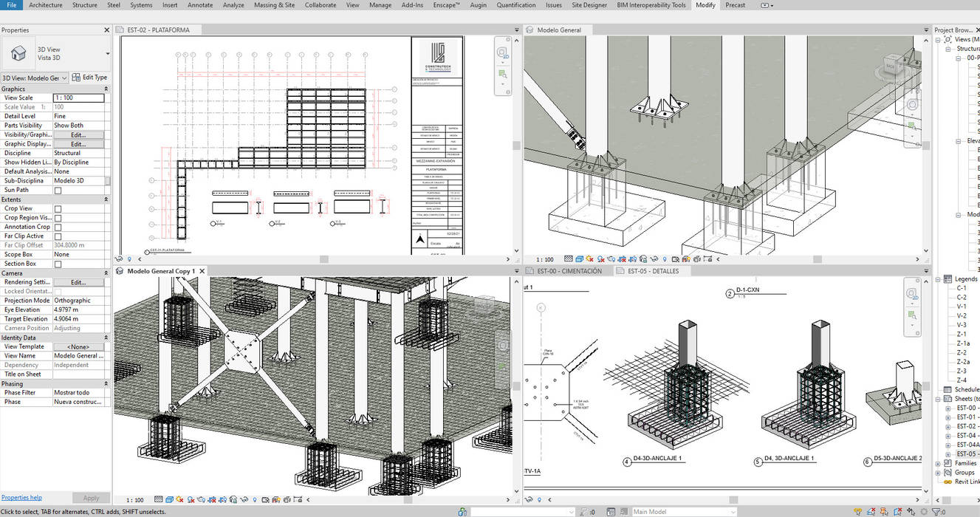Select legend Z-2a in Project Browser

(963, 362)
